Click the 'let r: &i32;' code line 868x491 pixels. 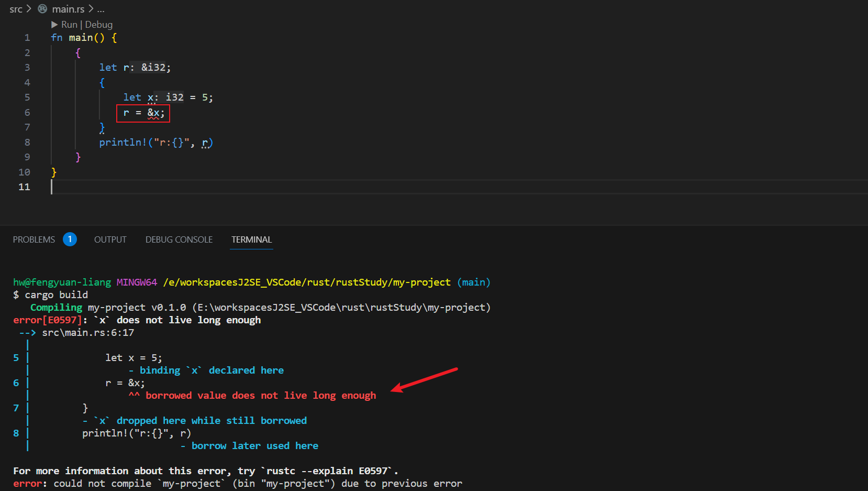pos(135,68)
